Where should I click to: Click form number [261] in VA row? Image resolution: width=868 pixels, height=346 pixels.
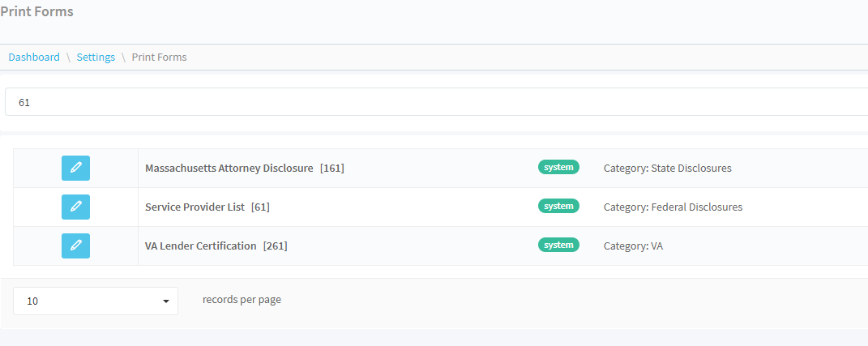pyautogui.click(x=276, y=246)
